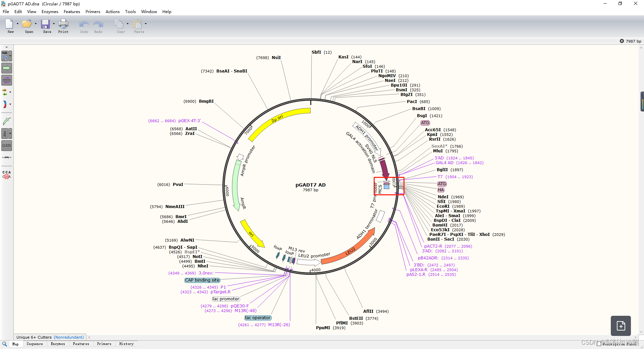This screenshot has height=349, width=644.
Task: Click the Nonredundant link
Action: tap(69, 337)
